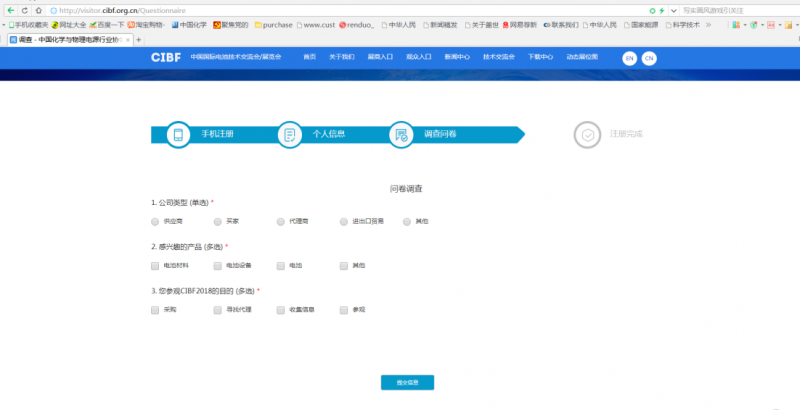Select 供应商 as company type
This screenshot has width=800, height=410.
(x=155, y=221)
